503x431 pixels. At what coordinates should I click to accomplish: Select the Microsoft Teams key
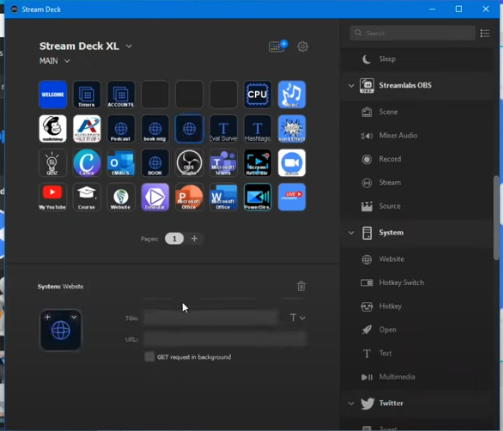[223, 163]
